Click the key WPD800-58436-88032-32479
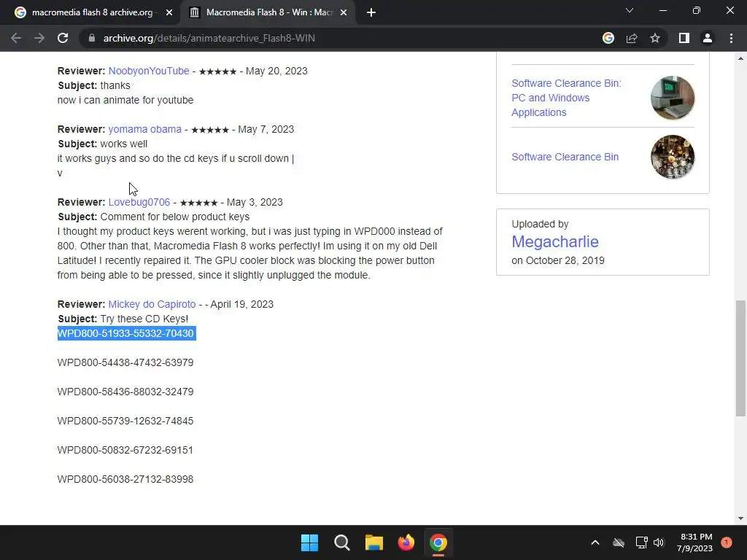The height and width of the screenshot is (560, 747). pos(125,392)
